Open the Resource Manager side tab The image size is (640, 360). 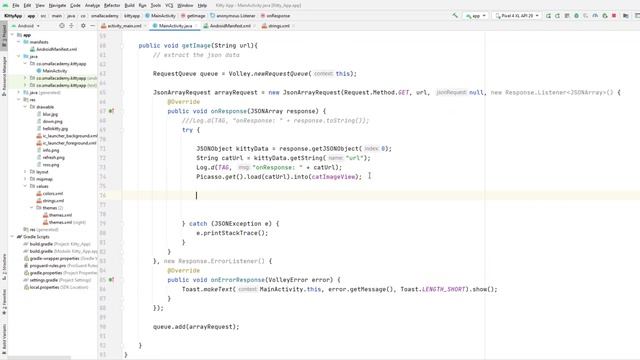pos(4,76)
